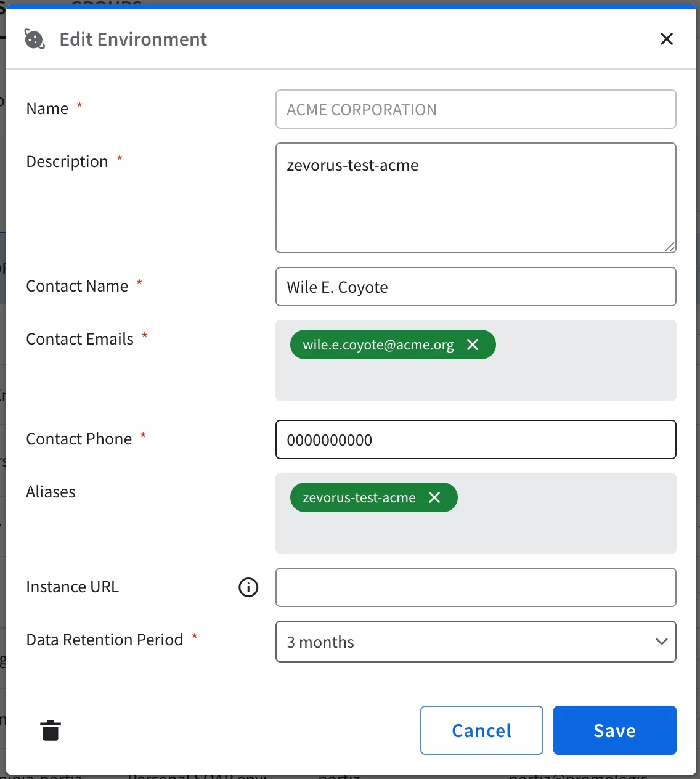Cancel editing the environment
This screenshot has width=700, height=779.
coord(482,730)
